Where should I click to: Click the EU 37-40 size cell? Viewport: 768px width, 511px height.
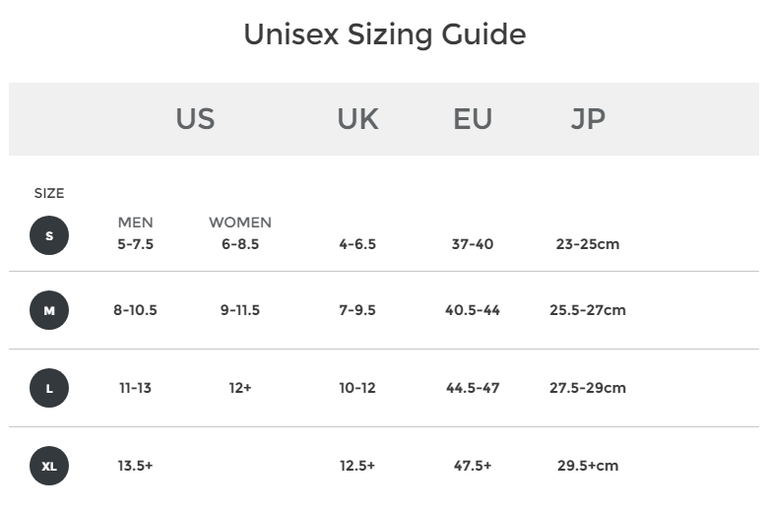(x=472, y=244)
